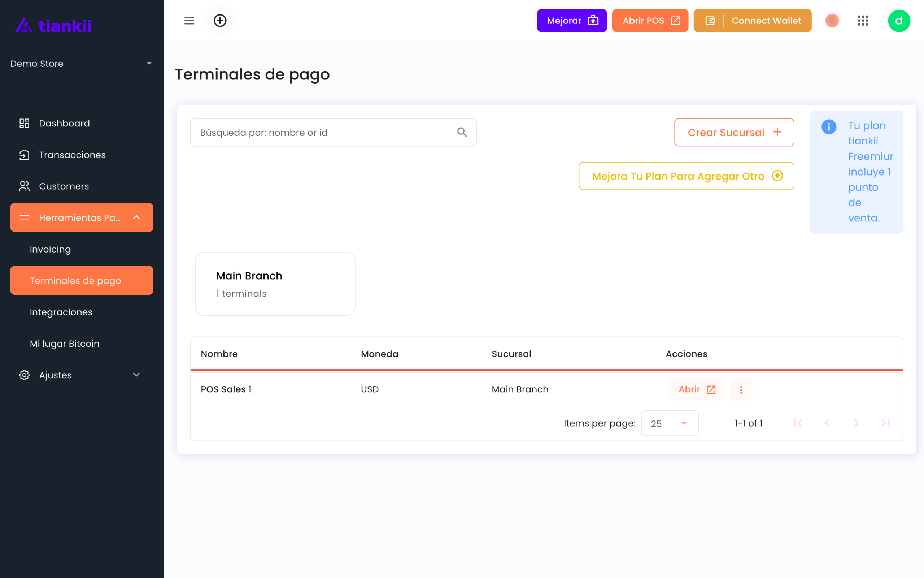The width and height of the screenshot is (924, 578).
Task: Open the apps grid icon
Action: [x=863, y=21]
